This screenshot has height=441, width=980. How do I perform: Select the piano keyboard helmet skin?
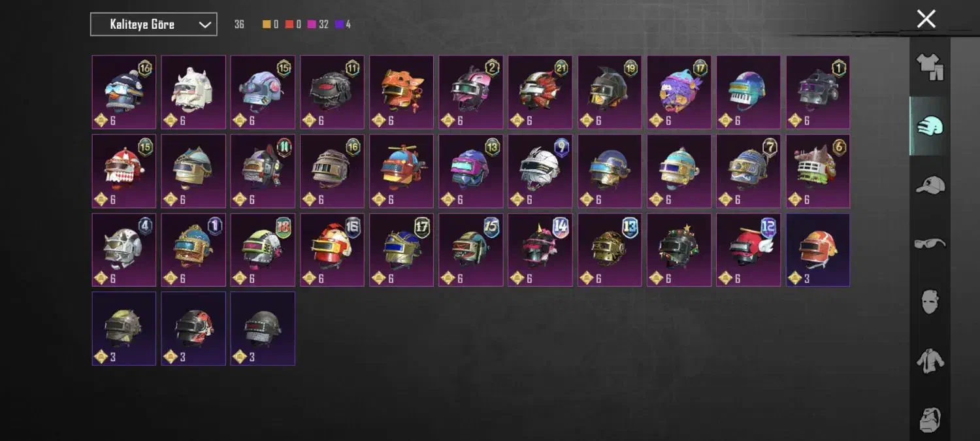pos(749,92)
